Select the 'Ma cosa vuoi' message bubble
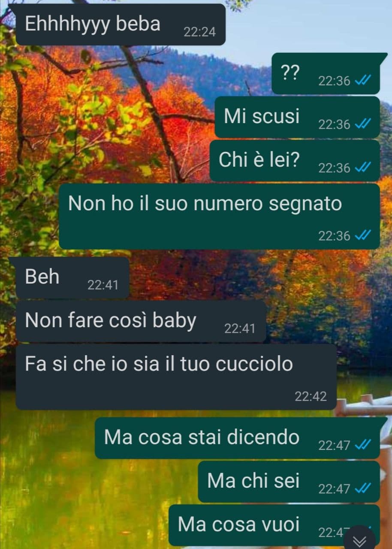This screenshot has width=392, height=549. click(274, 525)
